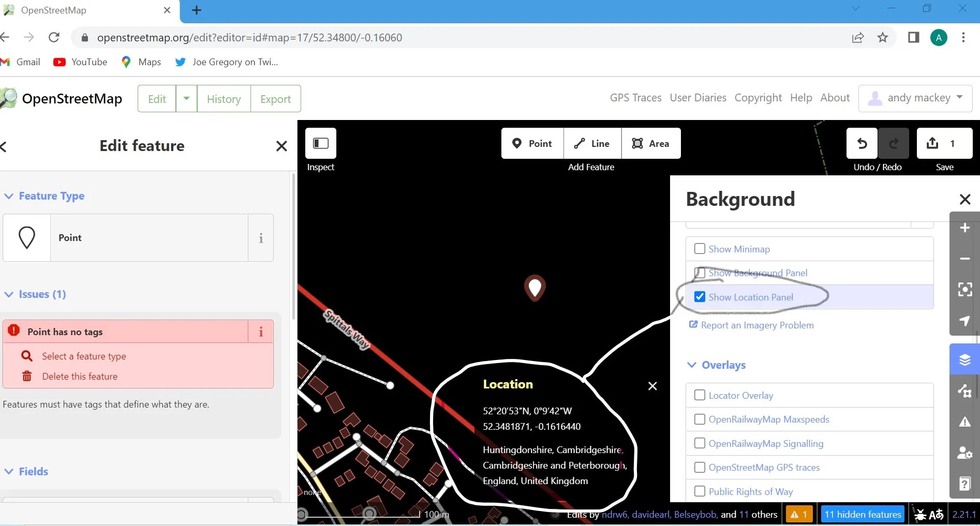Open the Map Data panel icon
Viewport: 980px width, 526px height.
pyautogui.click(x=964, y=390)
